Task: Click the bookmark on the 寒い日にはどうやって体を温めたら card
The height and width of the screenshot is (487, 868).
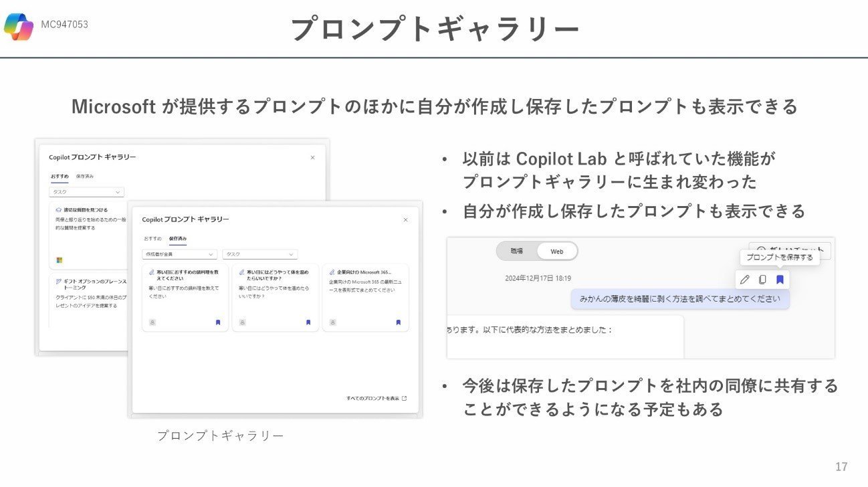Action: pyautogui.click(x=308, y=322)
